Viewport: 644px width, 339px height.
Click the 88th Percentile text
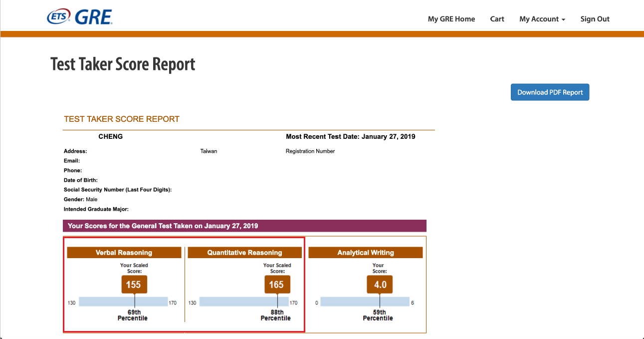[276, 315]
